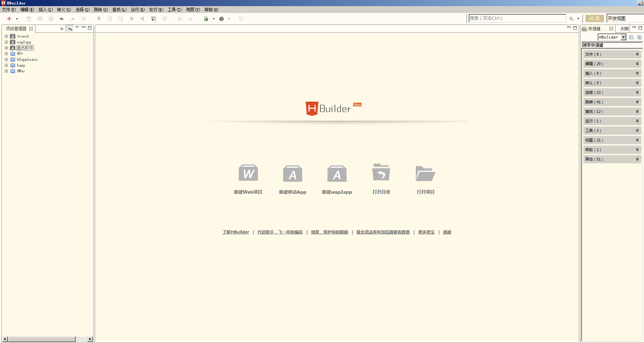Click the 搜索快捷键 input field
This screenshot has height=343, width=644.
tap(612, 45)
